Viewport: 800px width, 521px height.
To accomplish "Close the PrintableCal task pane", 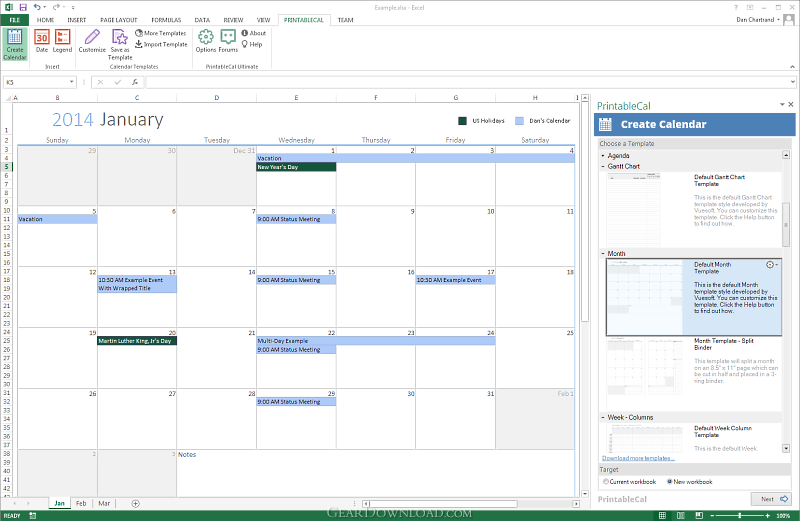I will click(791, 105).
